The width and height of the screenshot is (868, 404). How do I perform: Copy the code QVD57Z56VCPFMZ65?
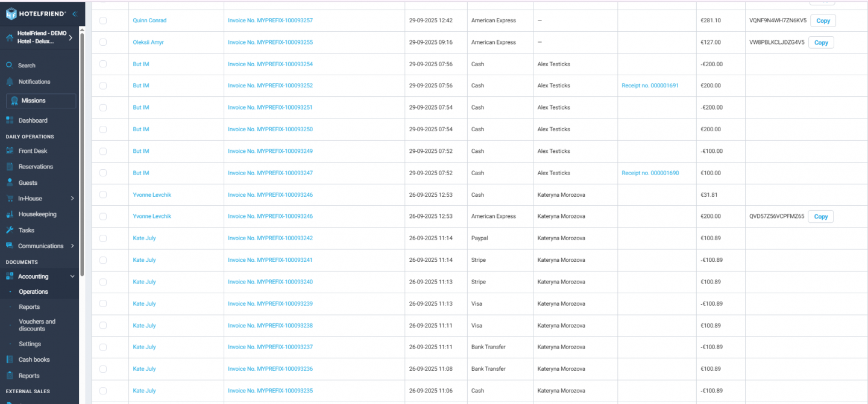coord(820,216)
